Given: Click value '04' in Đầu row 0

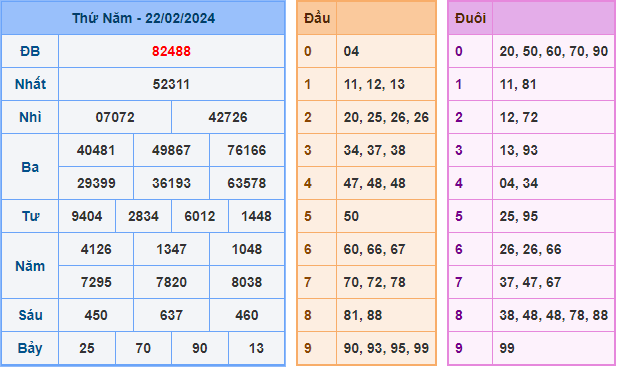Looking at the screenshot, I should point(351,51).
